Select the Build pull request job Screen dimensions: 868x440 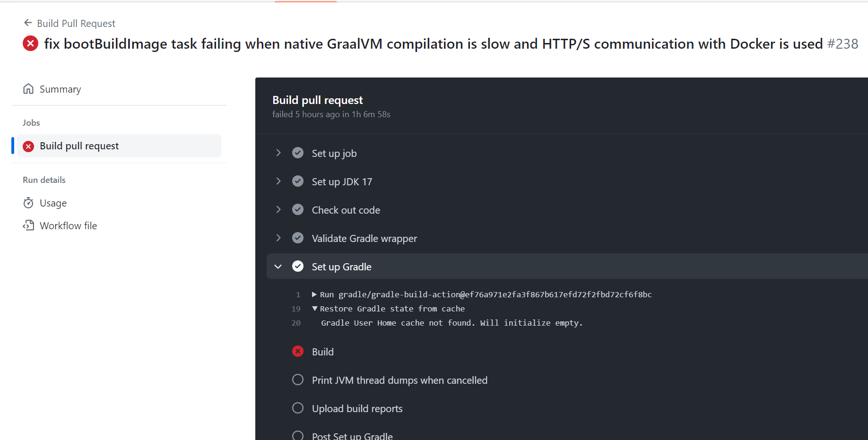pos(79,146)
